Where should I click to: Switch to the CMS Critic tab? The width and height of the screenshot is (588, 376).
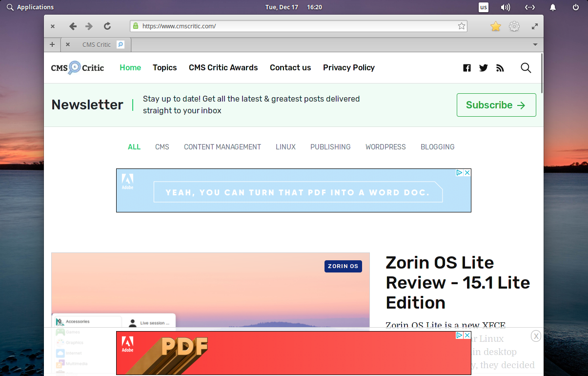pyautogui.click(x=96, y=44)
